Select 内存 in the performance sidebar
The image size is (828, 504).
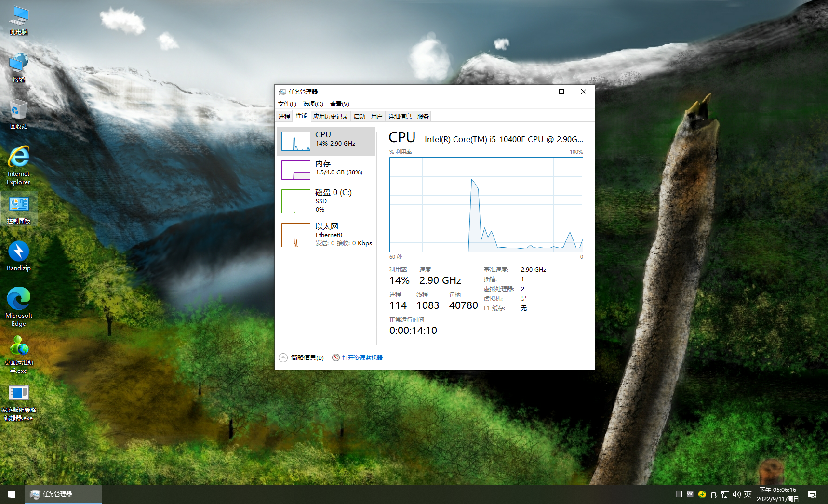click(327, 170)
